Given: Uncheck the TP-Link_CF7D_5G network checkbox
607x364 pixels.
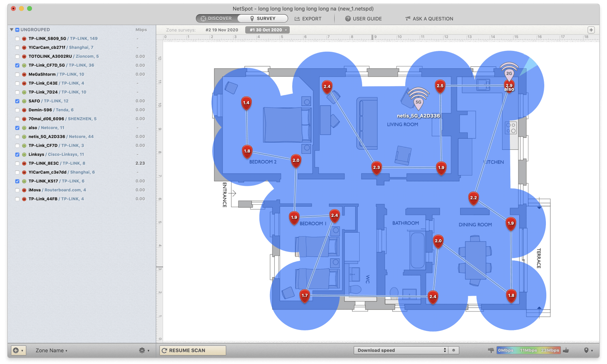Looking at the screenshot, I should (x=17, y=66).
